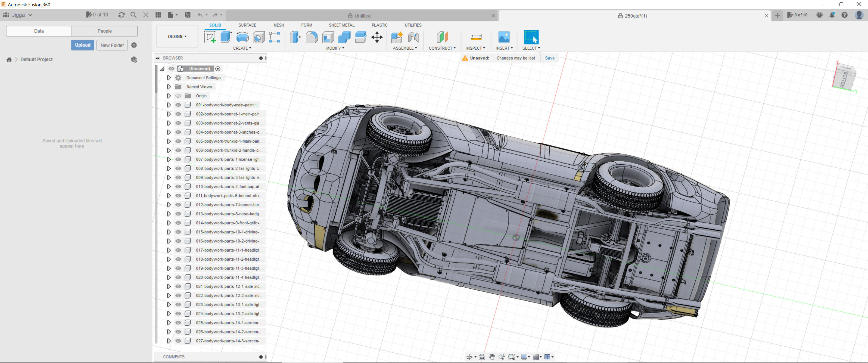Click the Upload button
The image size is (868, 363).
coord(83,45)
